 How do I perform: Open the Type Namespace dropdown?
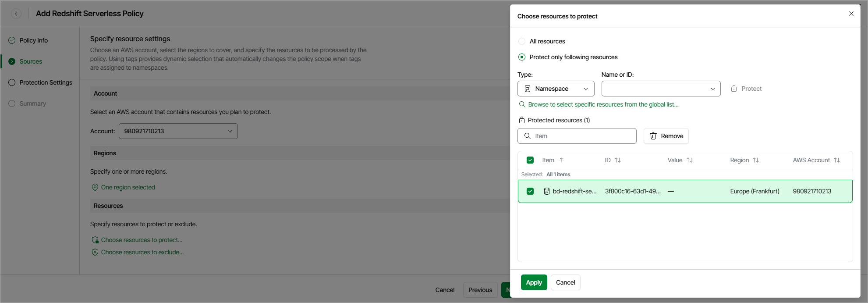[556, 89]
